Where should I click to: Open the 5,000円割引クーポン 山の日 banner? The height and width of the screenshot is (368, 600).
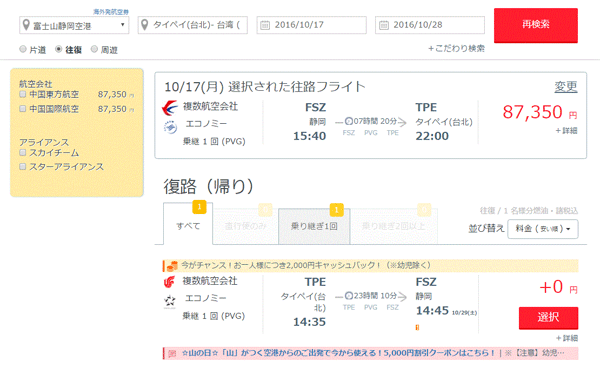(370, 353)
